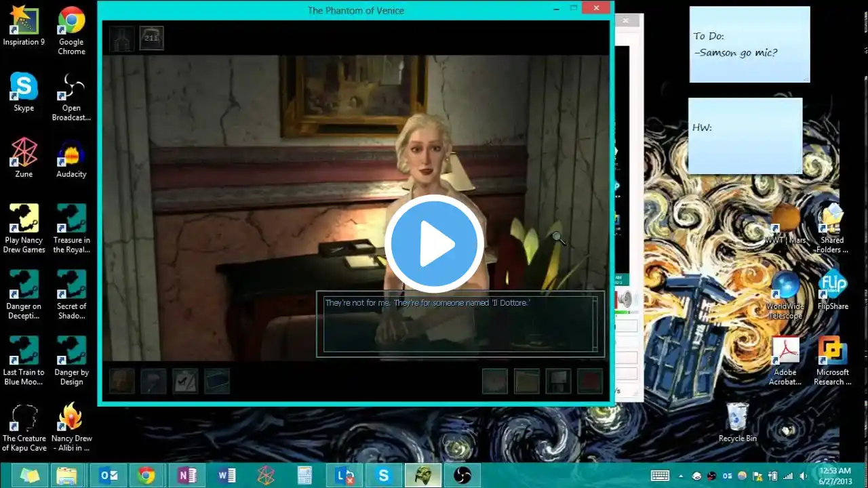
Task: Open the yellow folder icon in game bar
Action: (x=527, y=381)
